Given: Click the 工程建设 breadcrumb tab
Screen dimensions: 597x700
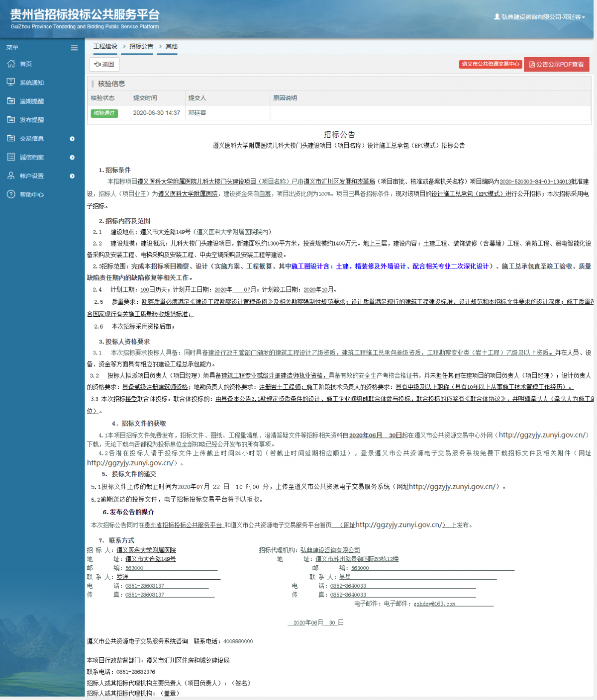Looking at the screenshot, I should (x=105, y=46).
